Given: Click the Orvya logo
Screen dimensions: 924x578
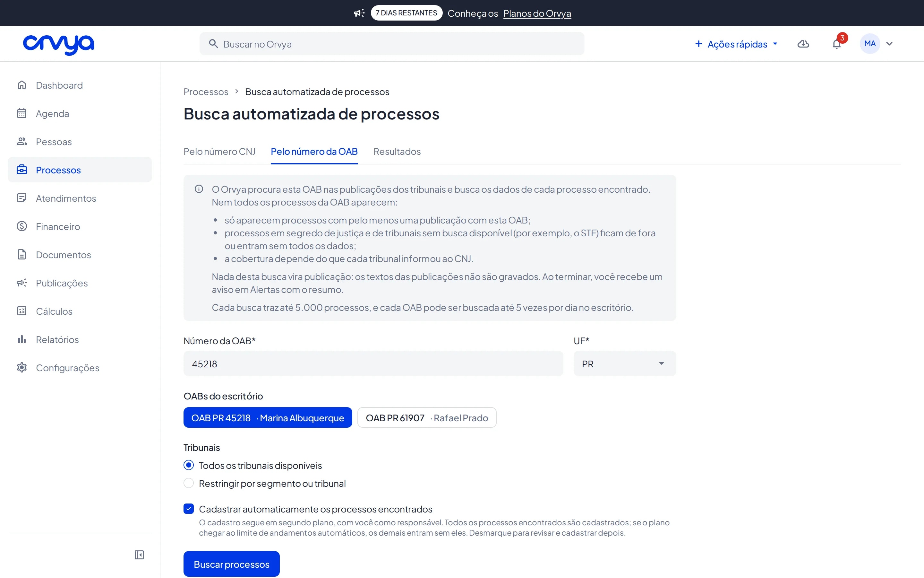Looking at the screenshot, I should coord(58,44).
